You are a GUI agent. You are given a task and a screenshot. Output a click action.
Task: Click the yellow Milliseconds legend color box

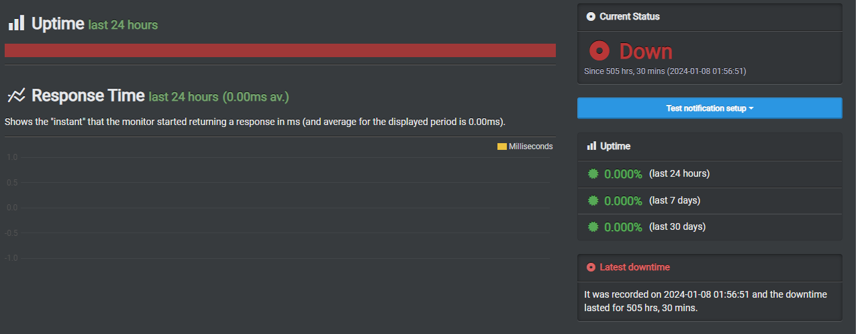pyautogui.click(x=502, y=147)
